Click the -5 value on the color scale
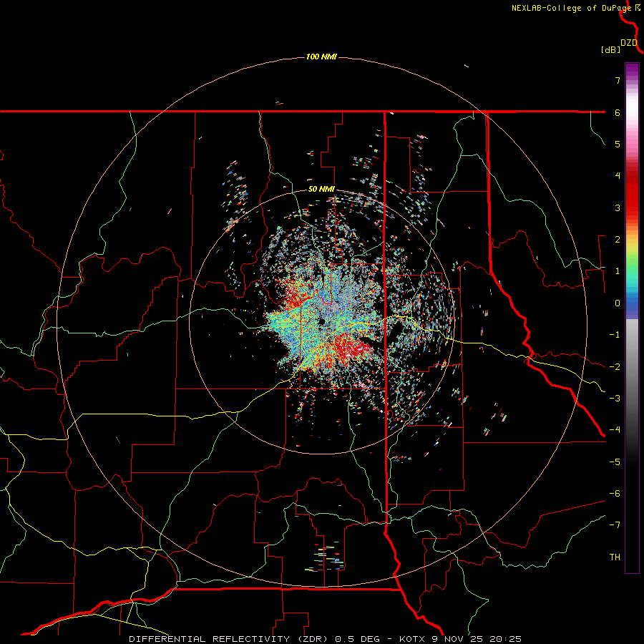Viewport: 644px width, 644px height. [615, 462]
